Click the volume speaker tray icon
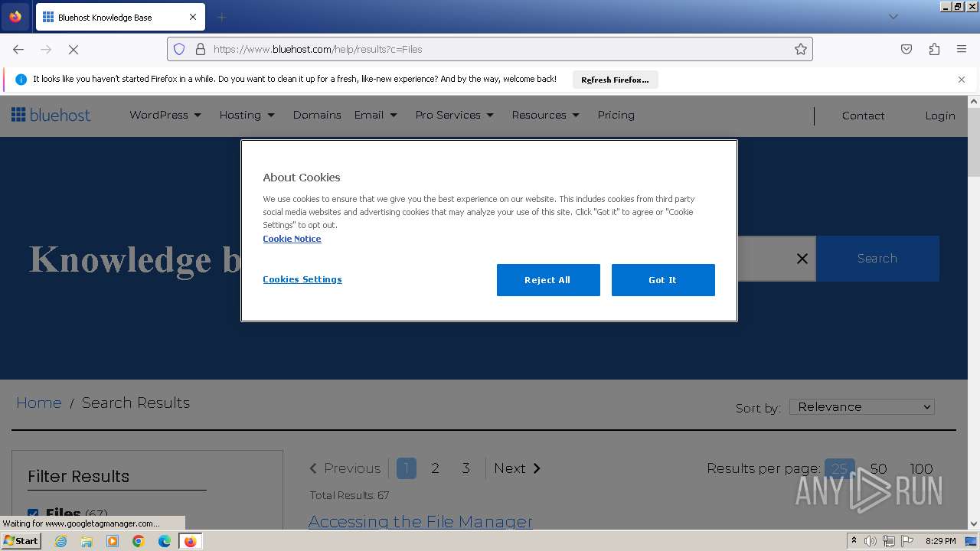The width and height of the screenshot is (980, 551). (871, 541)
